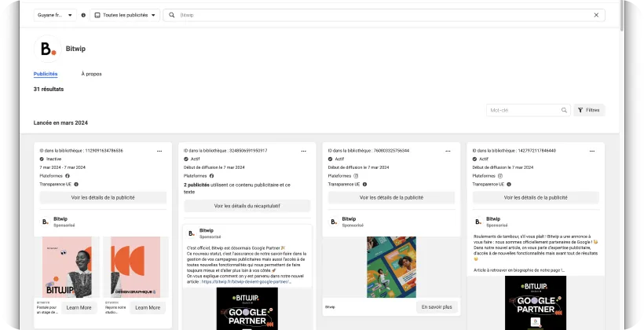Open three-dot menu on ad 3248506591950917
644x330 pixels.
click(x=303, y=151)
